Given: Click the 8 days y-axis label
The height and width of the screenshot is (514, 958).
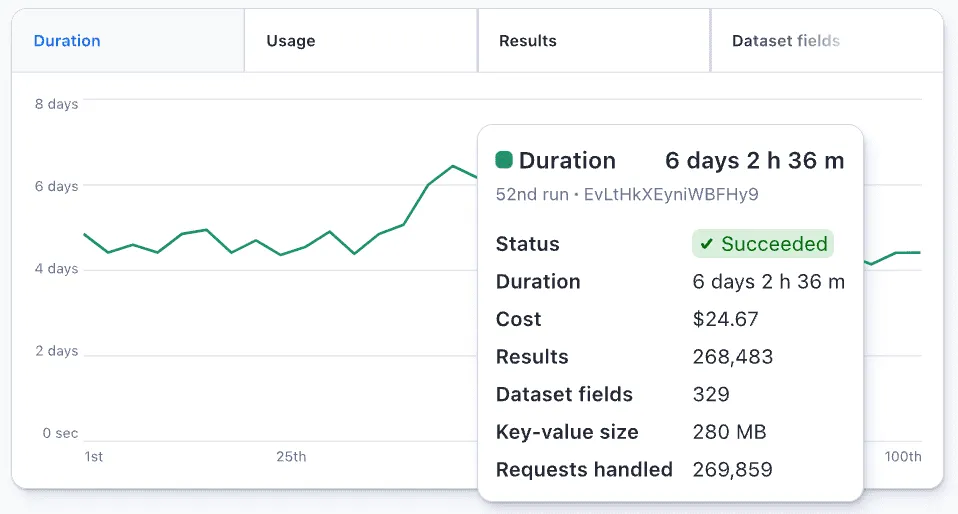Looking at the screenshot, I should coord(56,104).
